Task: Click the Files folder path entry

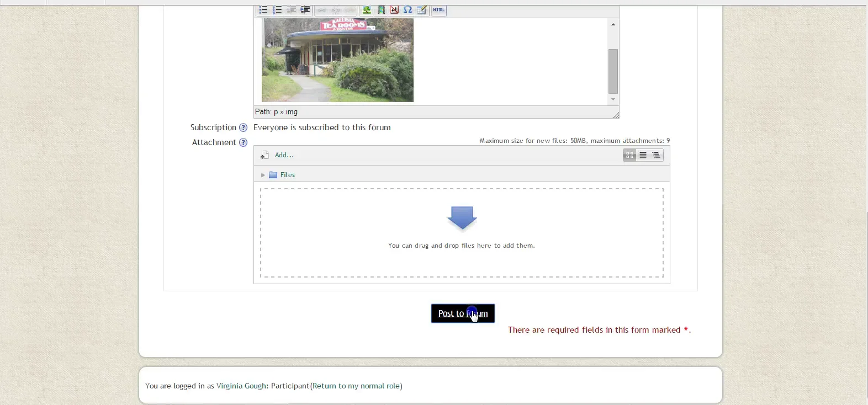Action: 282,175
